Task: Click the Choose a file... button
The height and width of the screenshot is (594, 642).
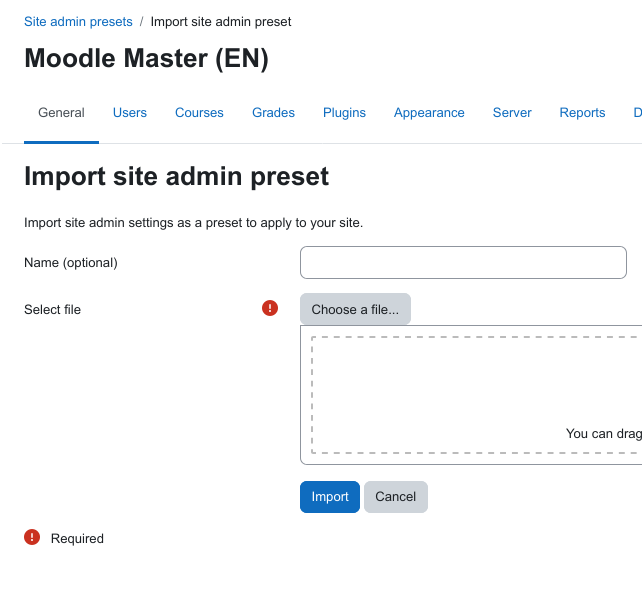Action: 355,309
